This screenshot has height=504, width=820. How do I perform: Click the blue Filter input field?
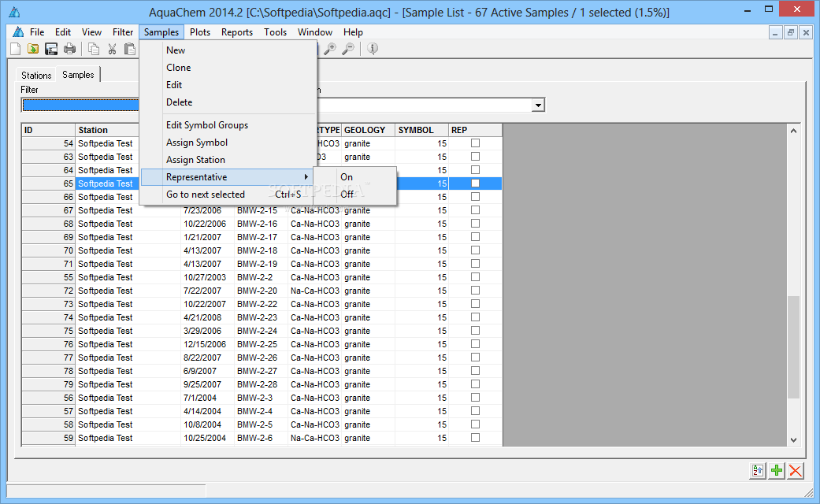pyautogui.click(x=80, y=106)
